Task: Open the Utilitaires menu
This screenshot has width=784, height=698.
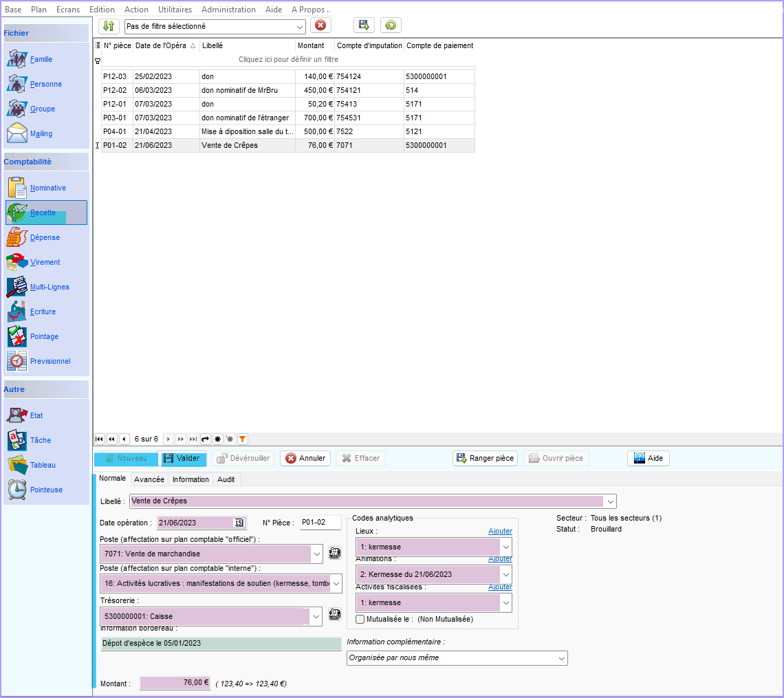Action: pyautogui.click(x=175, y=10)
